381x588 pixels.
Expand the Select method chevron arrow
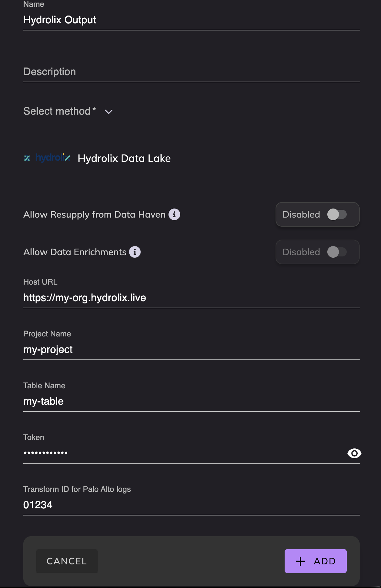pos(109,112)
